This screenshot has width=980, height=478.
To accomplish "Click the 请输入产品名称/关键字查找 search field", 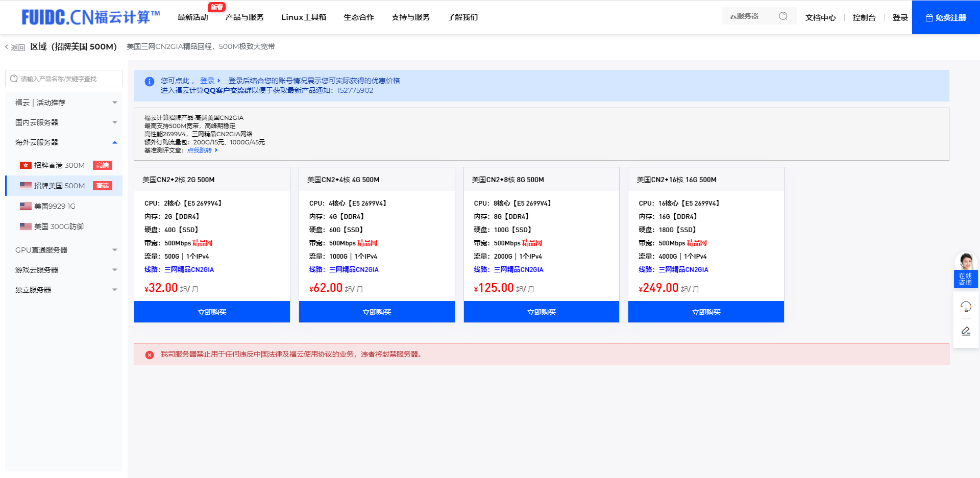I will [64, 79].
